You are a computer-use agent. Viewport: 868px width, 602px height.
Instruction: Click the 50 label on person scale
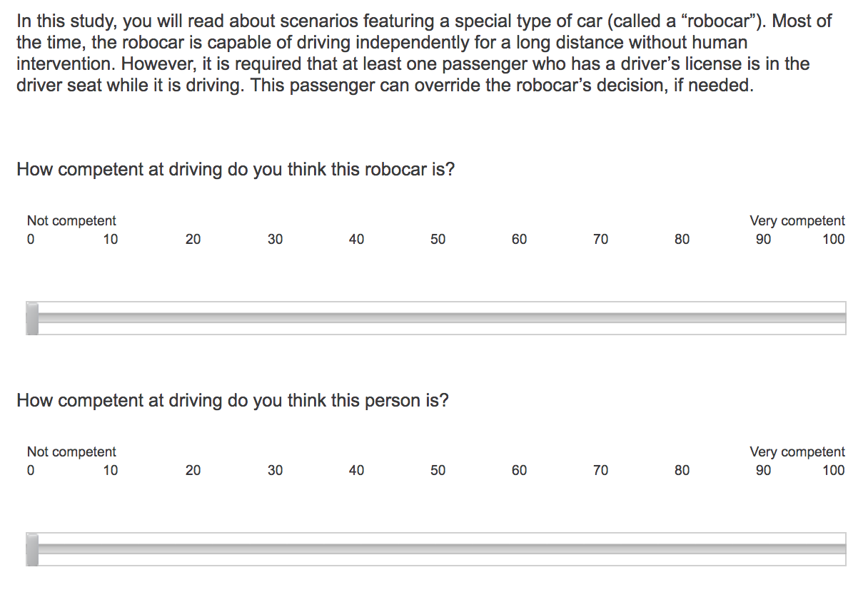pos(438,471)
